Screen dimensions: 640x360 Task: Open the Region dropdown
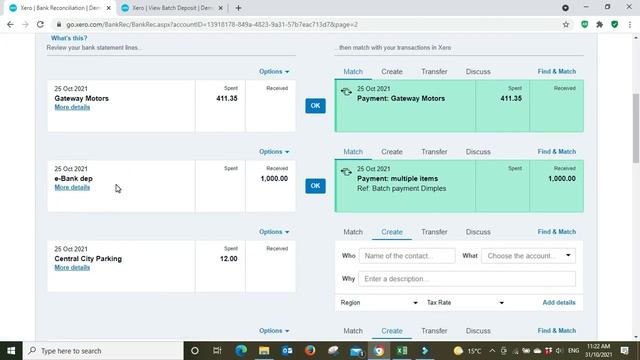click(x=379, y=302)
